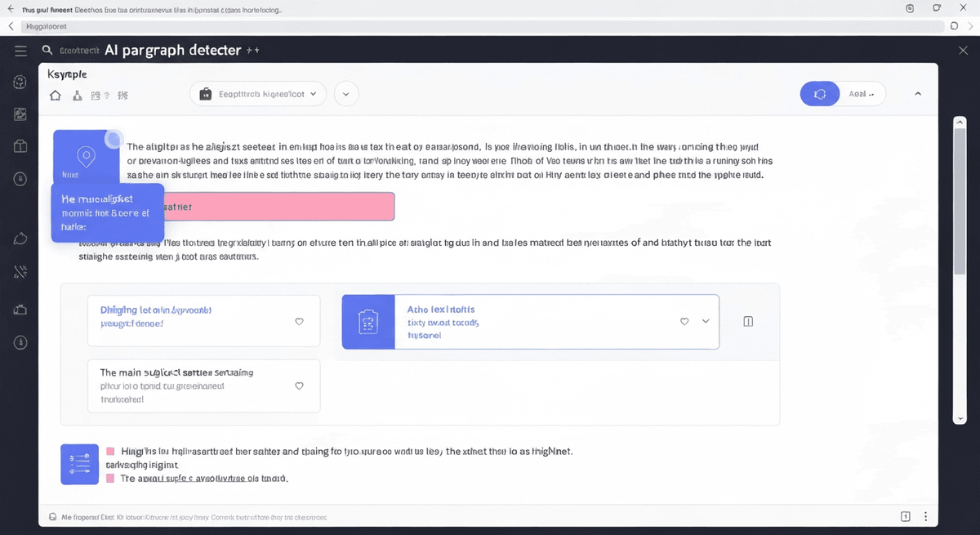Image resolution: width=980 pixels, height=535 pixels.
Task: Click the copy icon beside the Acho card
Action: (747, 321)
